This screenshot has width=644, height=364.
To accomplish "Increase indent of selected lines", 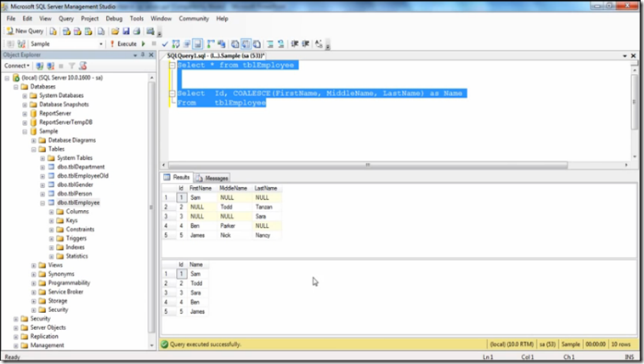I will click(x=305, y=43).
